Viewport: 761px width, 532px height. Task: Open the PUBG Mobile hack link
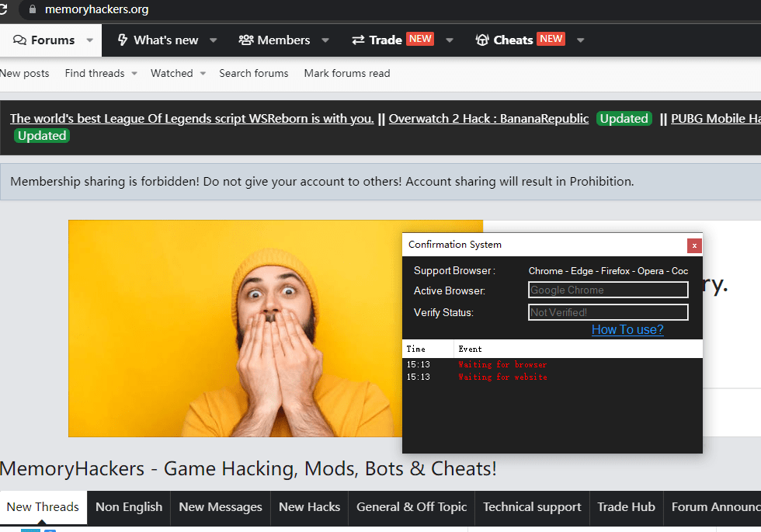(x=715, y=118)
